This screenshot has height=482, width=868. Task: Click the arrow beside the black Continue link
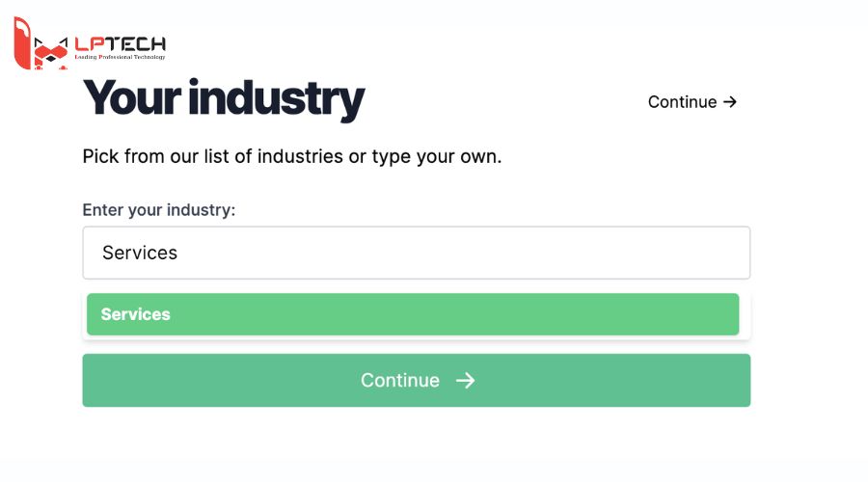(x=730, y=102)
